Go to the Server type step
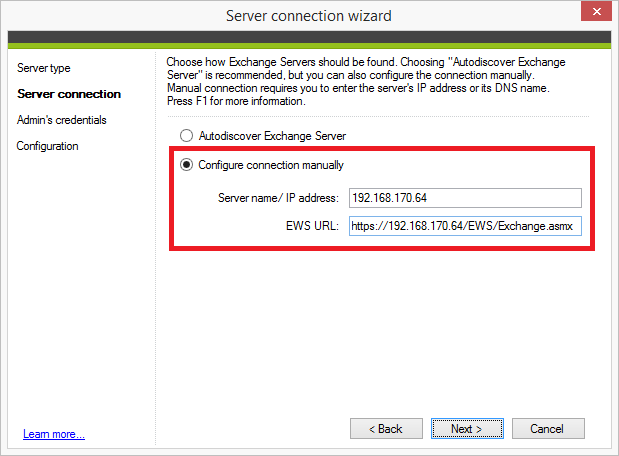The height and width of the screenshot is (456, 619). coord(44,68)
